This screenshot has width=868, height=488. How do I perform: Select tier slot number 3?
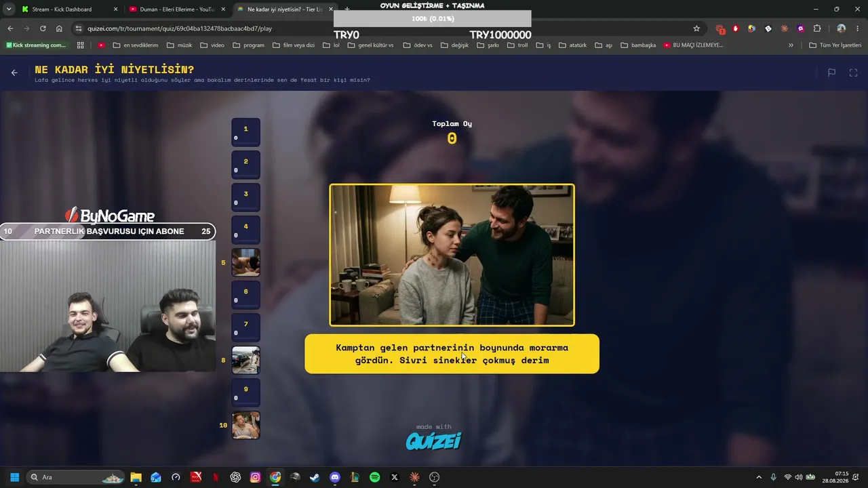tap(245, 197)
